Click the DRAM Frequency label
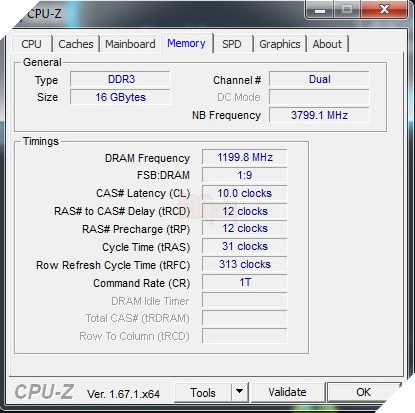415x413 pixels. point(147,158)
